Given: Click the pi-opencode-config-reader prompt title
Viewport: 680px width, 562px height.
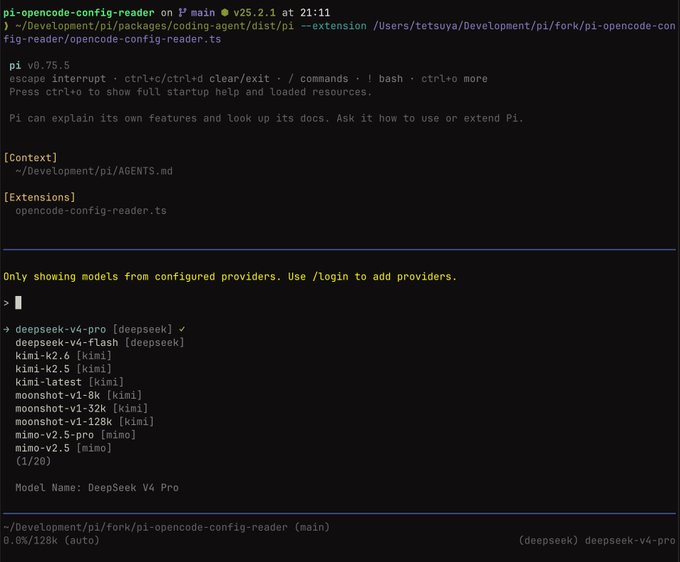Looking at the screenshot, I should pyautogui.click(x=78, y=13).
